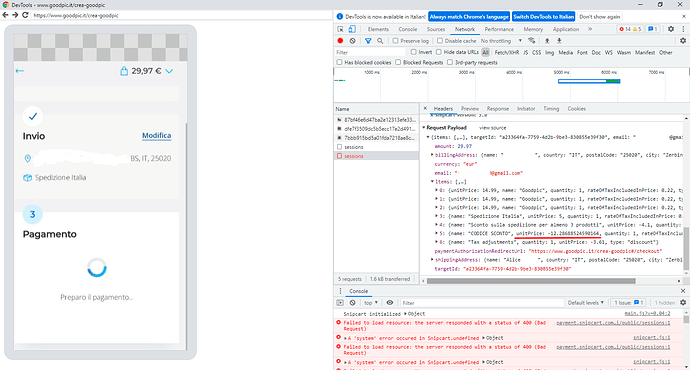Enable Blocked Requests filter
This screenshot has width=690, height=370.
tap(398, 62)
